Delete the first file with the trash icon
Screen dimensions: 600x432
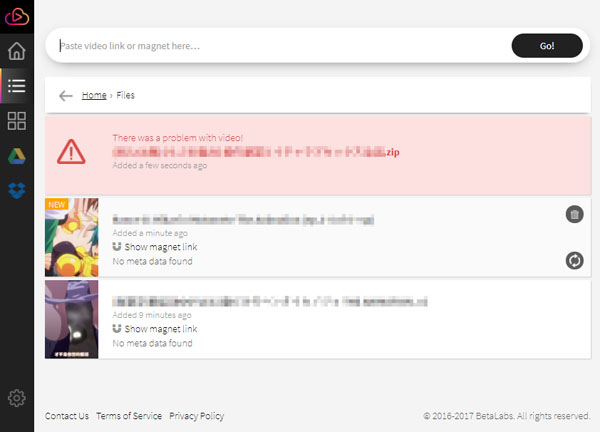pos(574,214)
